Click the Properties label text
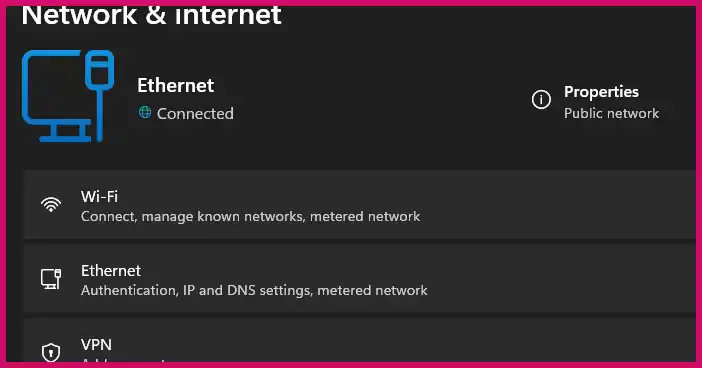Viewport: 702px width, 368px height. (601, 92)
